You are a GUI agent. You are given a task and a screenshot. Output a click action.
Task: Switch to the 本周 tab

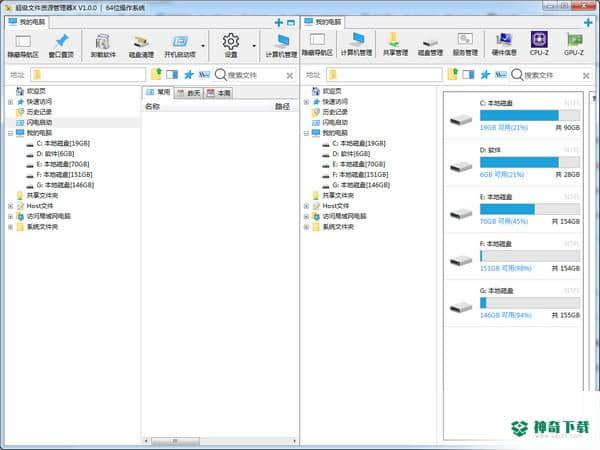(x=218, y=93)
